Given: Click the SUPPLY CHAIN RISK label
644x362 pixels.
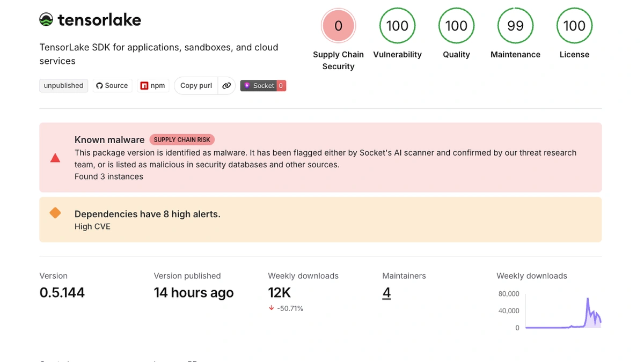Looking at the screenshot, I should 182,140.
